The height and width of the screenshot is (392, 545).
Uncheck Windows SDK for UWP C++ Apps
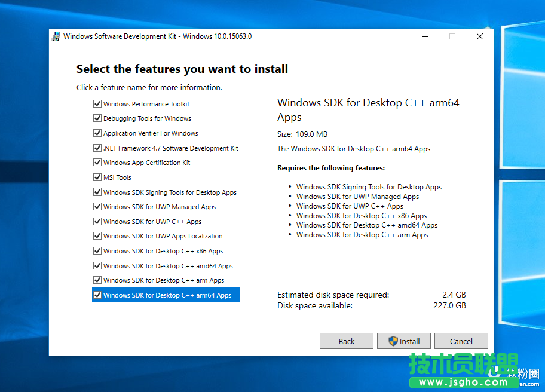tap(97, 221)
